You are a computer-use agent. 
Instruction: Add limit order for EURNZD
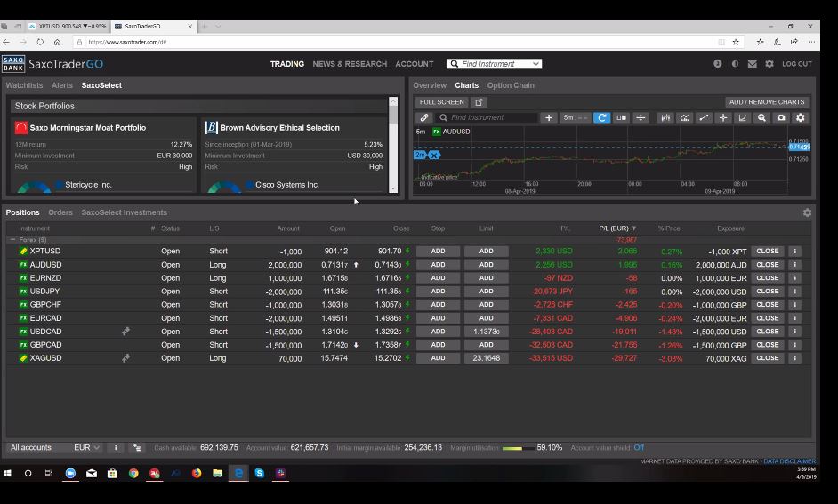[487, 278]
